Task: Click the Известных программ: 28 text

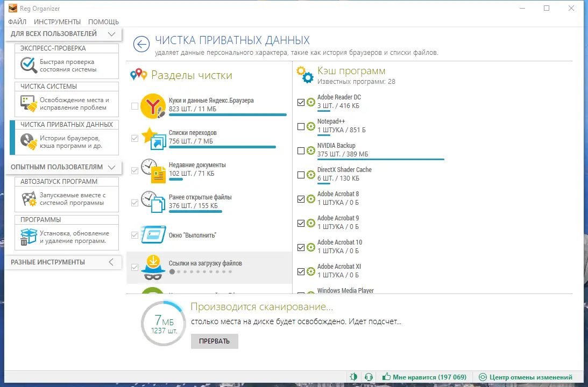Action: (356, 82)
